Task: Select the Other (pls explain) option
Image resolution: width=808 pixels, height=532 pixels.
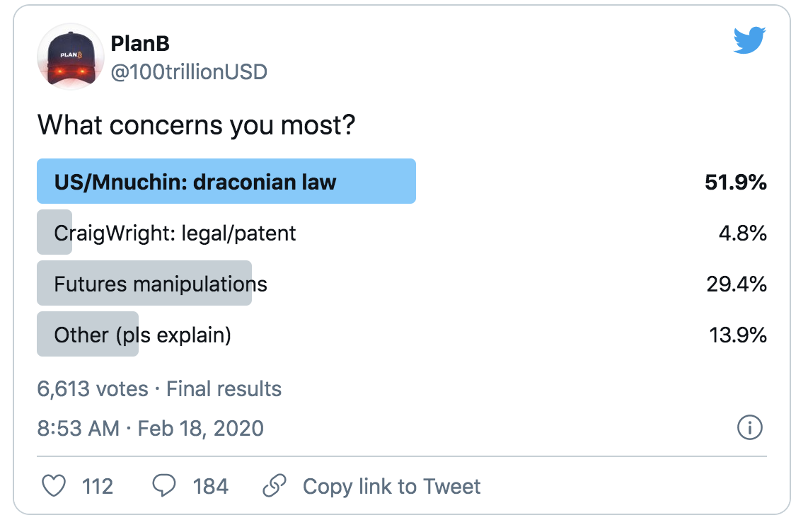Action: [142, 334]
